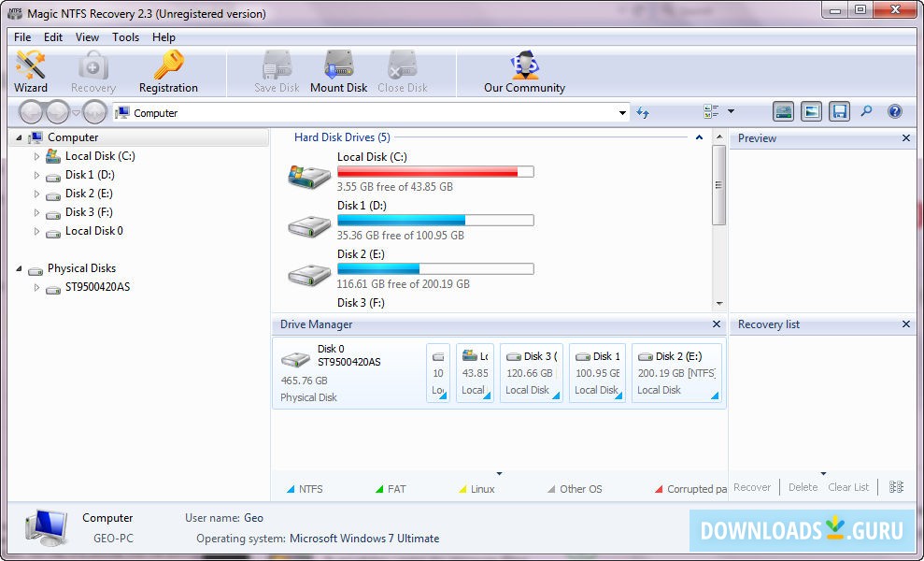Toggle the Recovery list panel icon
924x561 pixels.
[x=839, y=111]
